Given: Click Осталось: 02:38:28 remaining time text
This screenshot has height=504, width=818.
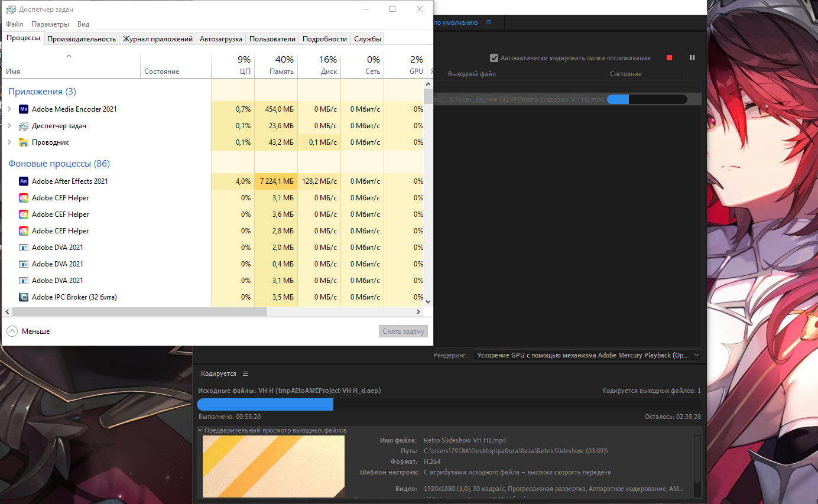Looking at the screenshot, I should click(673, 417).
